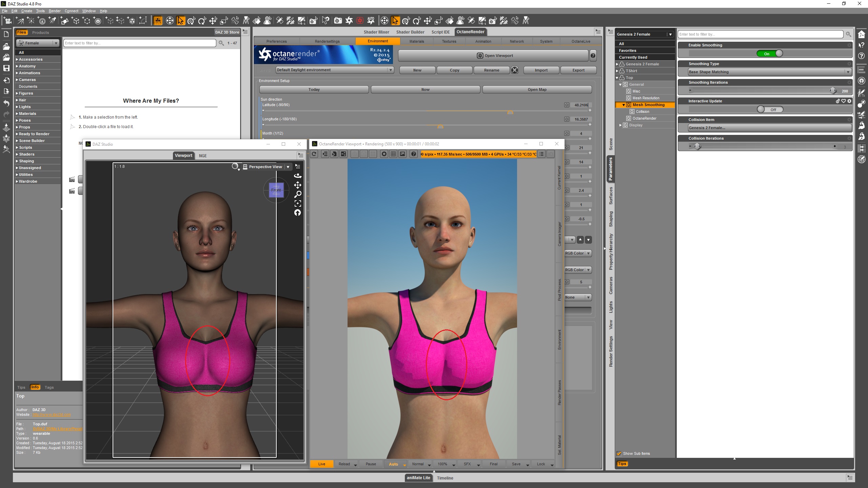Click the magnifier zoom icon in the viewport
The width and height of the screenshot is (868, 488).
coord(297,194)
